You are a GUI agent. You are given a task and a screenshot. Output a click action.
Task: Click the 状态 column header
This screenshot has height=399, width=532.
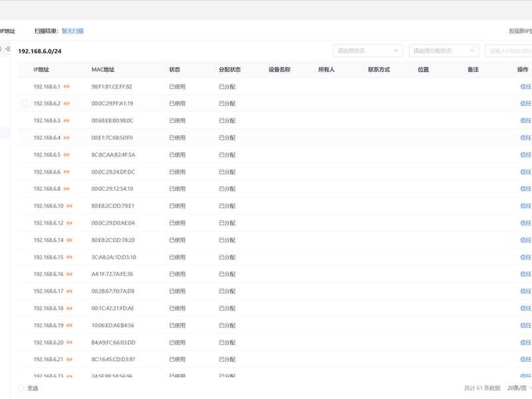coord(174,69)
